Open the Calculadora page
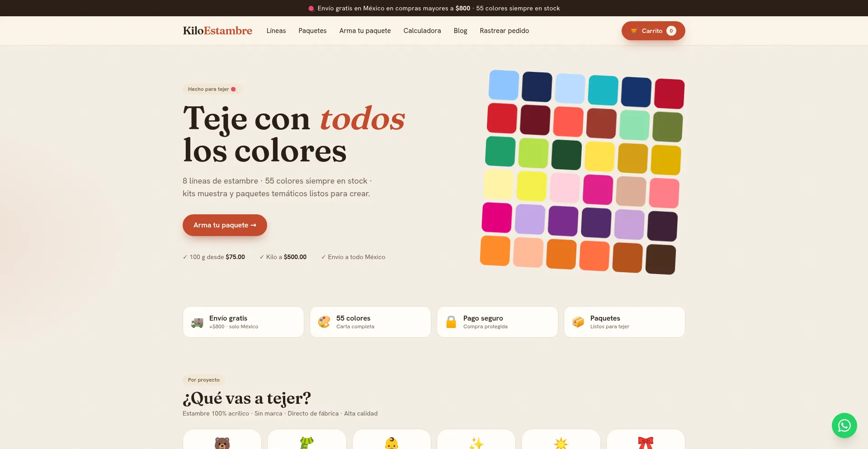 [x=422, y=31]
